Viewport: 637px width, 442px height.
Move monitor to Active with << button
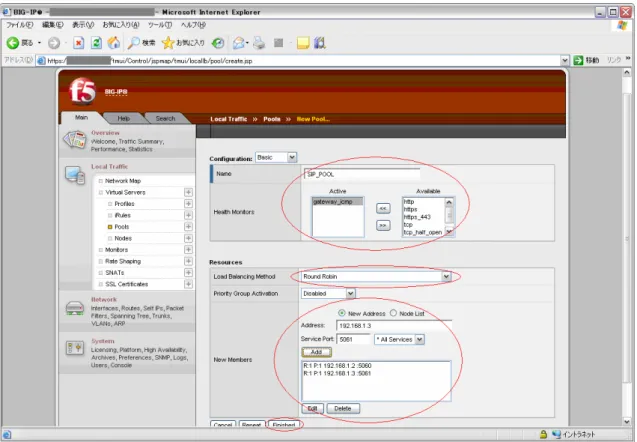(383, 208)
